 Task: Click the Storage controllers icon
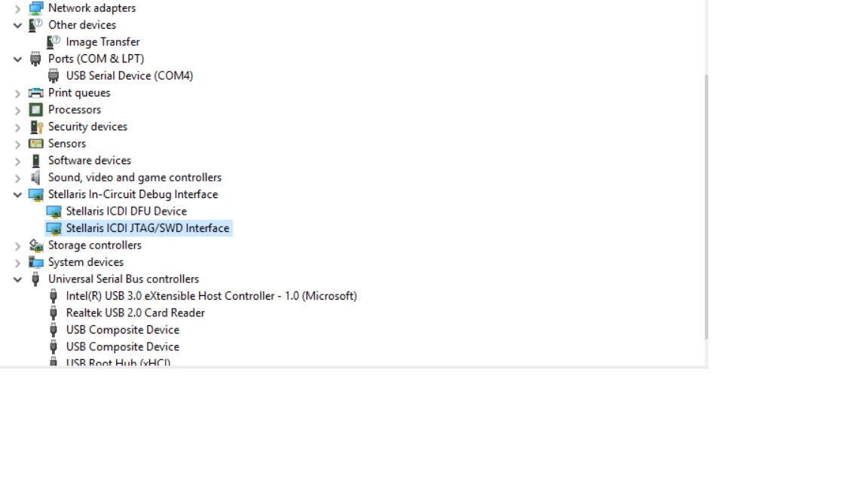(x=35, y=246)
